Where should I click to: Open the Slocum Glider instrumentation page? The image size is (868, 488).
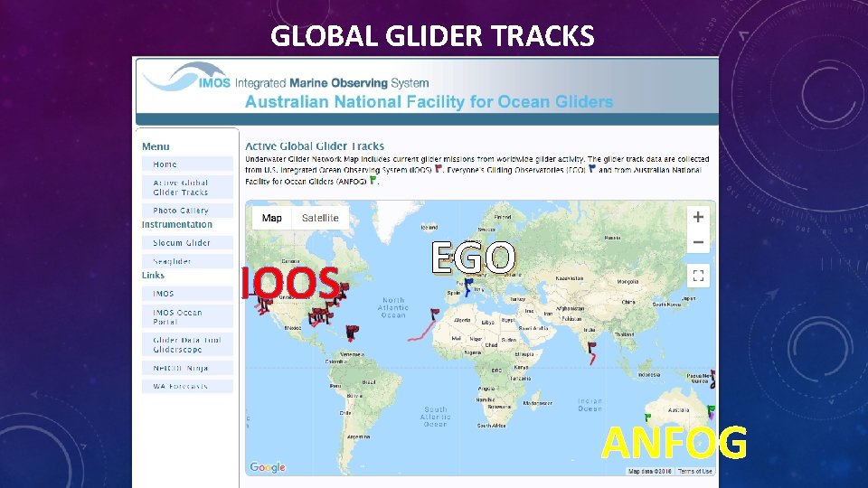187,242
